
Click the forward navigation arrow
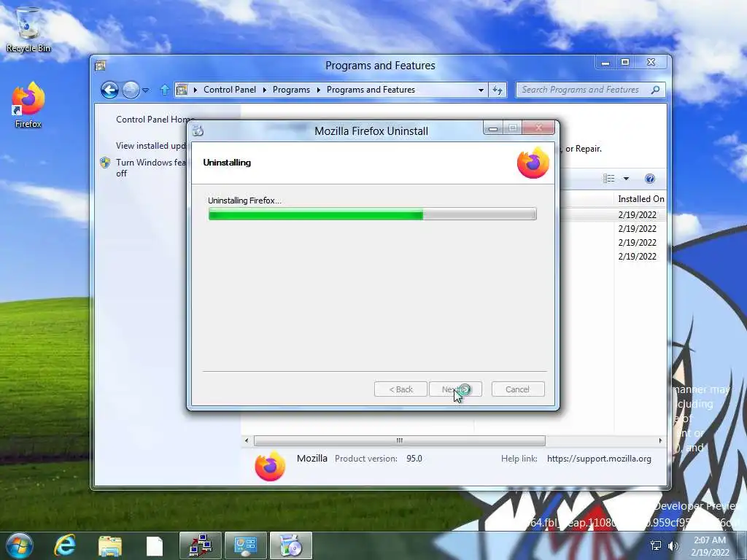131,90
